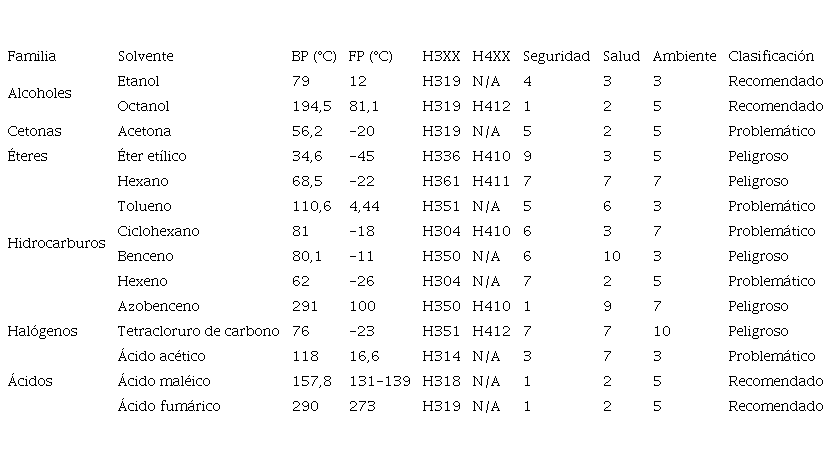Click the H411 hazard code cell
The image size is (836, 456).
(492, 181)
